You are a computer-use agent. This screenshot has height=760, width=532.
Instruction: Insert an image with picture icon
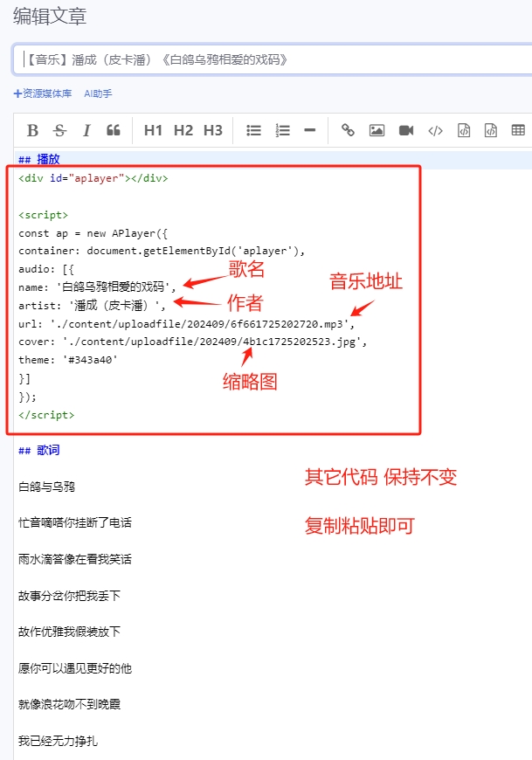pos(377,130)
